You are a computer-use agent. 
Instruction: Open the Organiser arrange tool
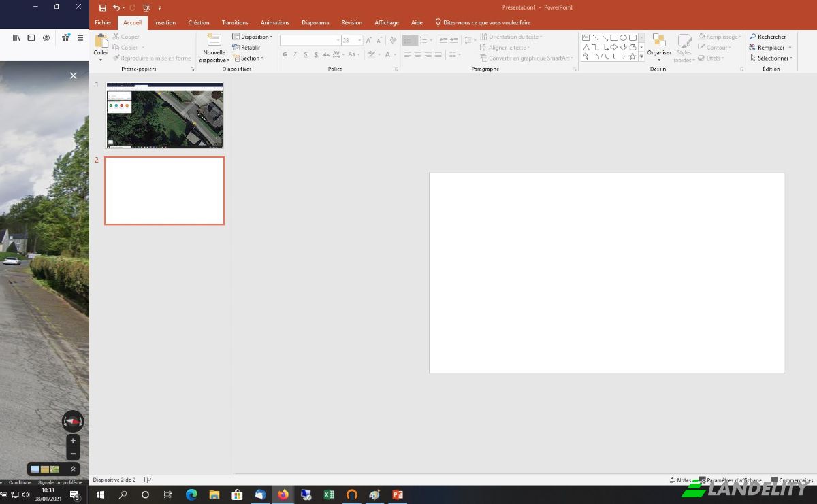(659, 47)
